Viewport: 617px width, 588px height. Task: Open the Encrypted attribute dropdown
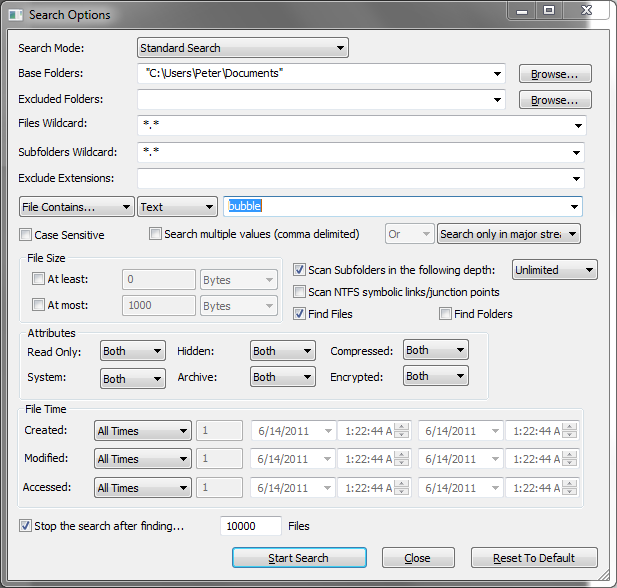tap(436, 376)
